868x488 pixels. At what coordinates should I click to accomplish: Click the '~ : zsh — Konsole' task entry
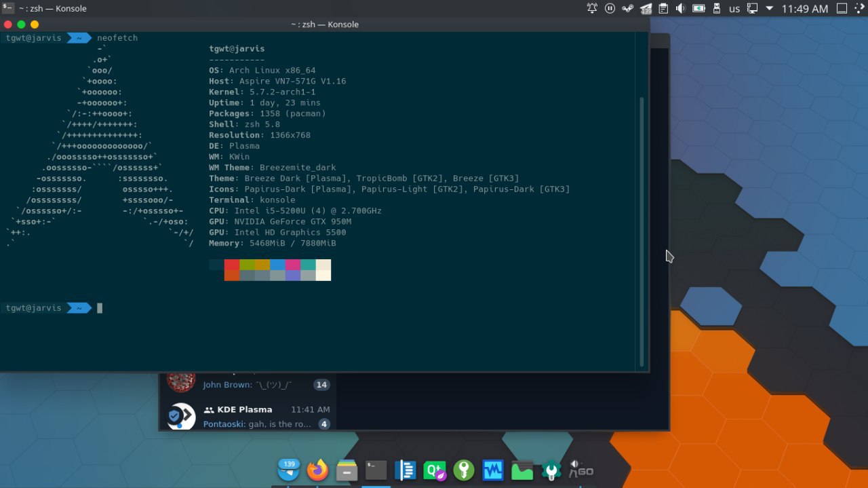coord(52,9)
